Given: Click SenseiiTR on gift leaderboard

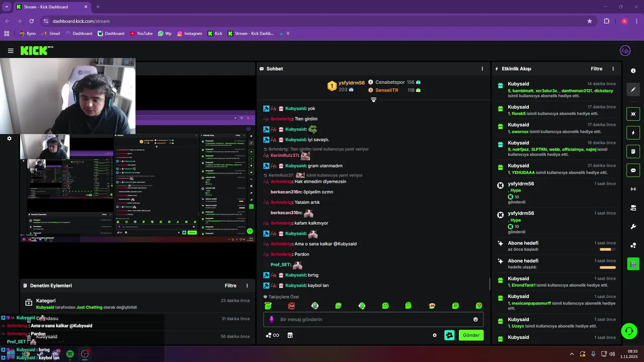Looking at the screenshot, I should click(387, 90).
